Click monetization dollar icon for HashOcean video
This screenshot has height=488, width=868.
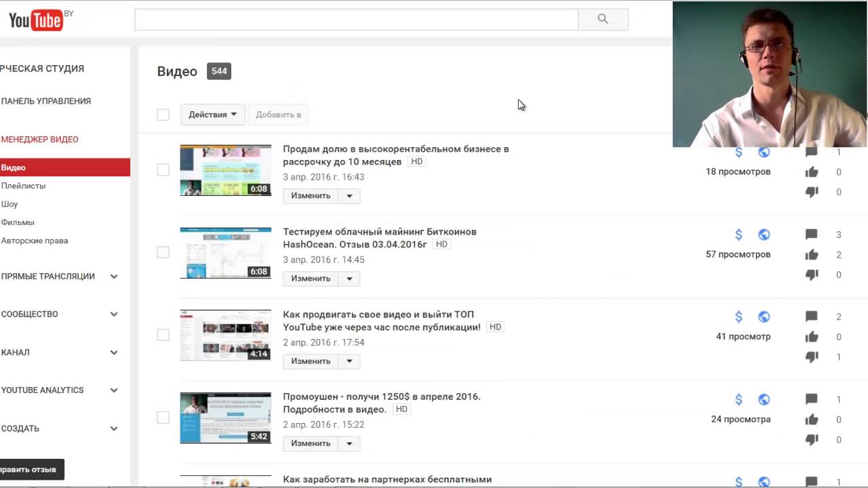738,235
